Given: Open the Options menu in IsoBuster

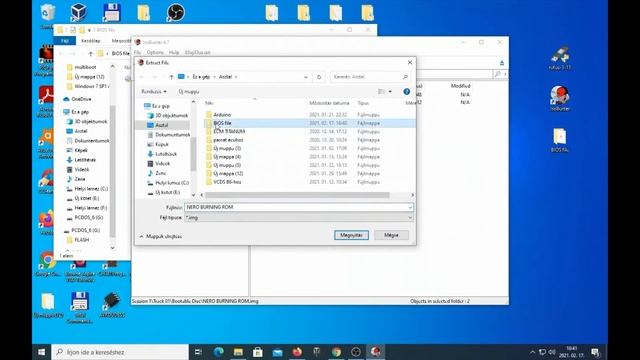Looking at the screenshot, I should pyautogui.click(x=155, y=52).
